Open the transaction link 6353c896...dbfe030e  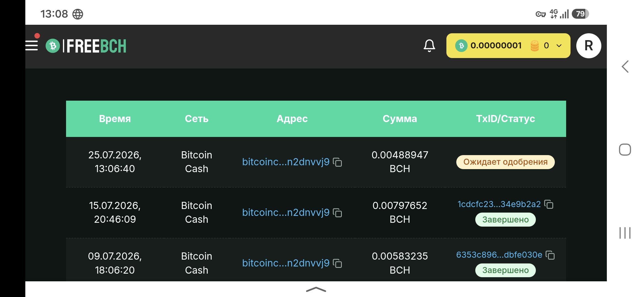(499, 255)
